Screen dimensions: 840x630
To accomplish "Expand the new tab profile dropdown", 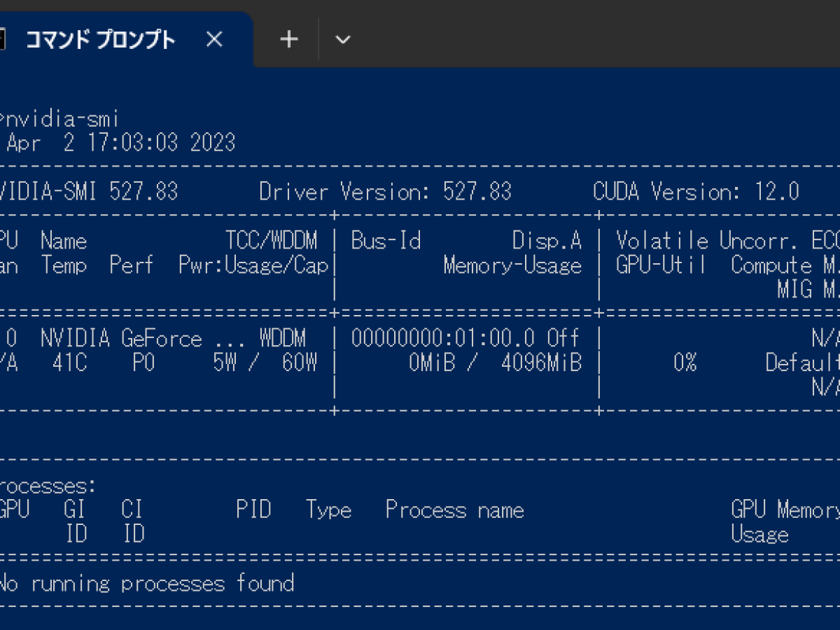I will point(342,40).
